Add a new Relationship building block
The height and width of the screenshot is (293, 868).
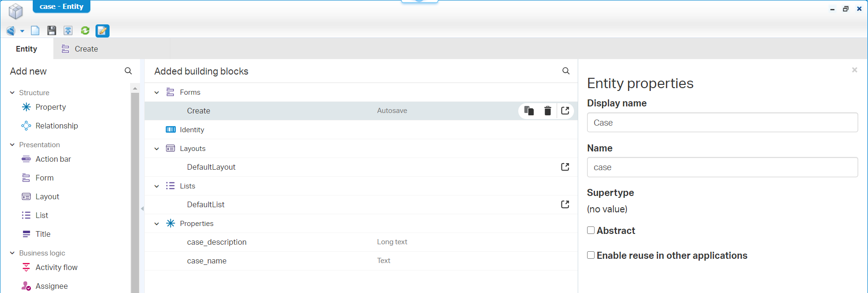(50, 126)
